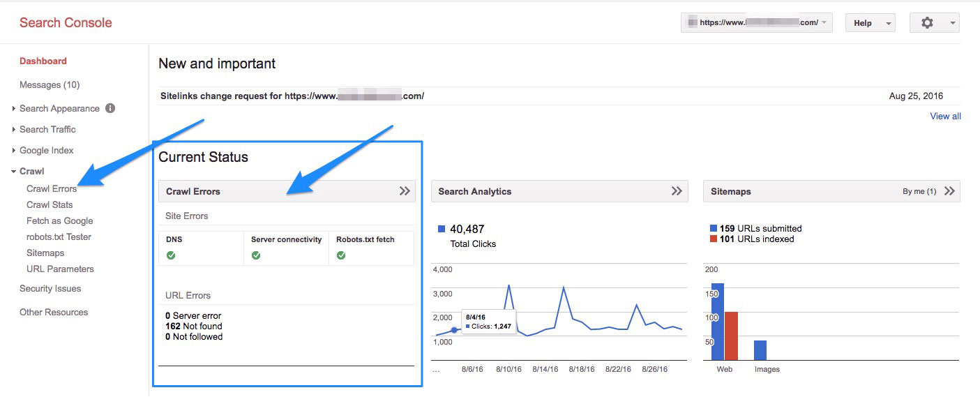Select robots.txt Tester under Crawl
This screenshot has height=420, width=980.
[59, 237]
